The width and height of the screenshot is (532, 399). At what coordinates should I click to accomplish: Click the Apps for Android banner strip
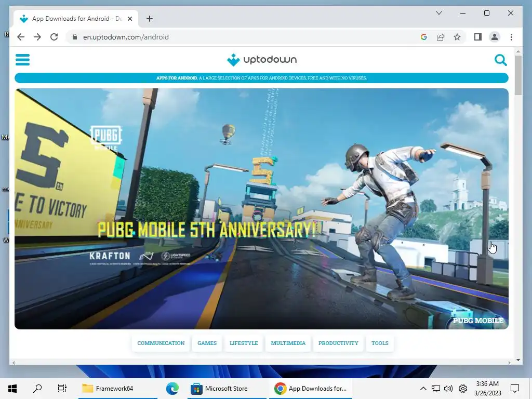262,78
